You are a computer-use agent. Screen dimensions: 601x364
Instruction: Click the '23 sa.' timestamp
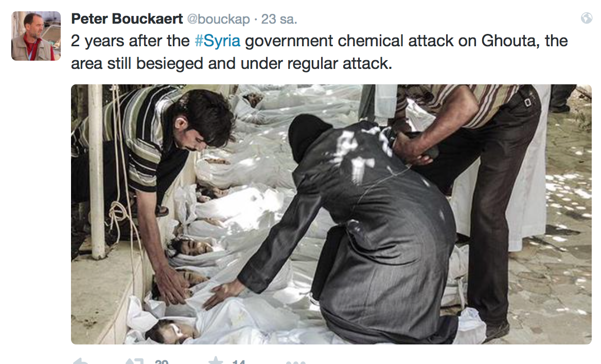[x=279, y=19]
